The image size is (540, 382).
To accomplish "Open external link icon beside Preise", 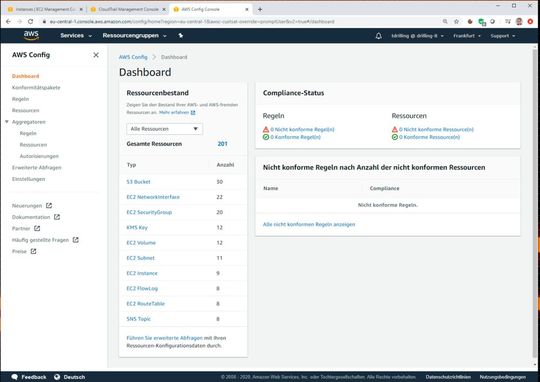I will tap(33, 251).
